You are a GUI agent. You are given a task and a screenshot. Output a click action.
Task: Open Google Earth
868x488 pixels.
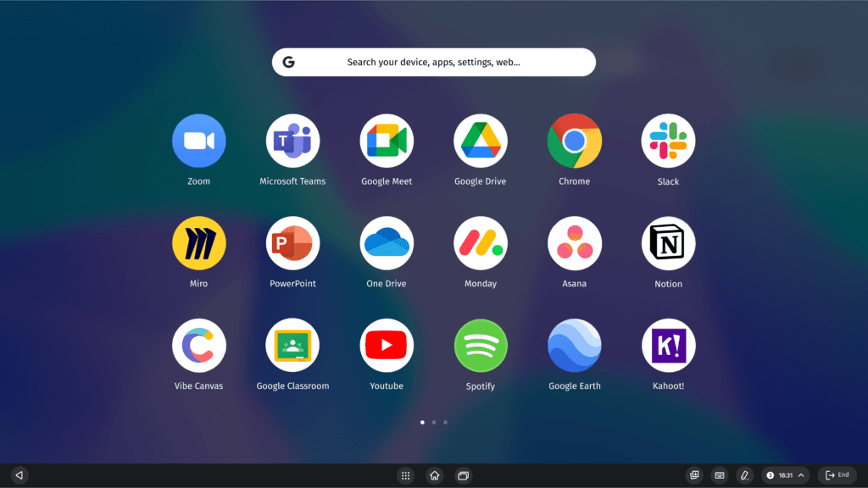[575, 345]
